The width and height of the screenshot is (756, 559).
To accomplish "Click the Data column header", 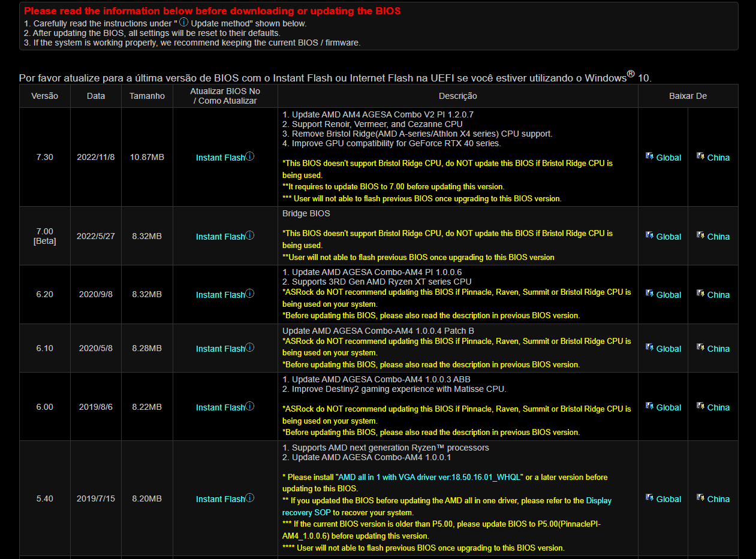I will click(x=96, y=96).
